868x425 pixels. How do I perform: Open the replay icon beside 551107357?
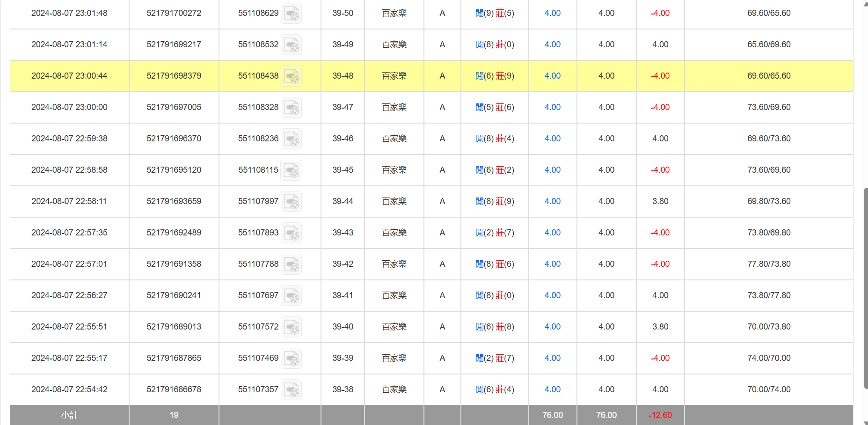pos(292,390)
